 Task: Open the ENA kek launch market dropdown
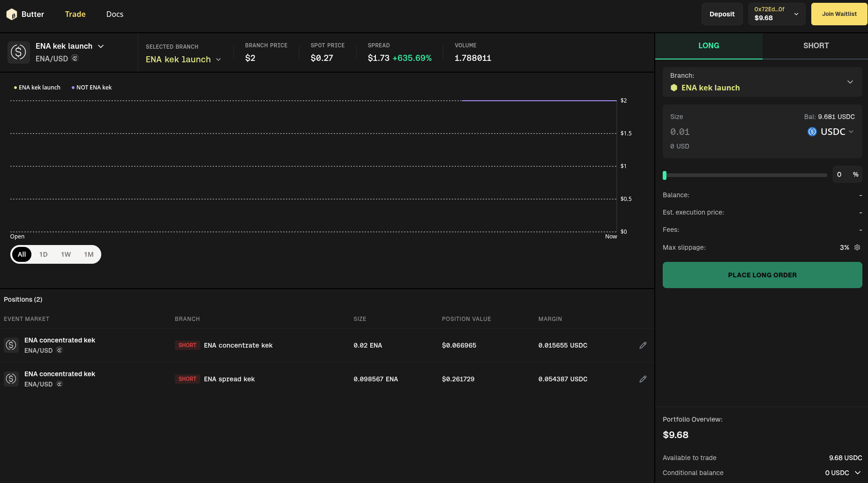coord(70,46)
